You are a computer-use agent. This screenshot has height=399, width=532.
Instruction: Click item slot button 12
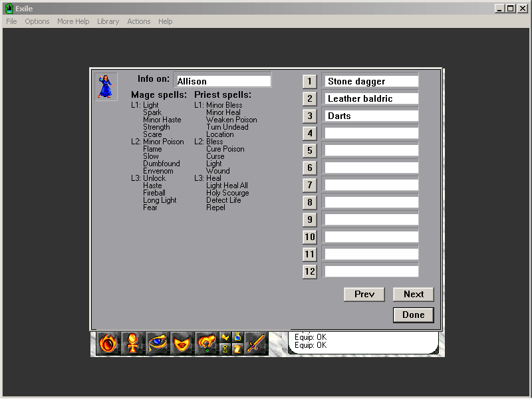(x=309, y=272)
